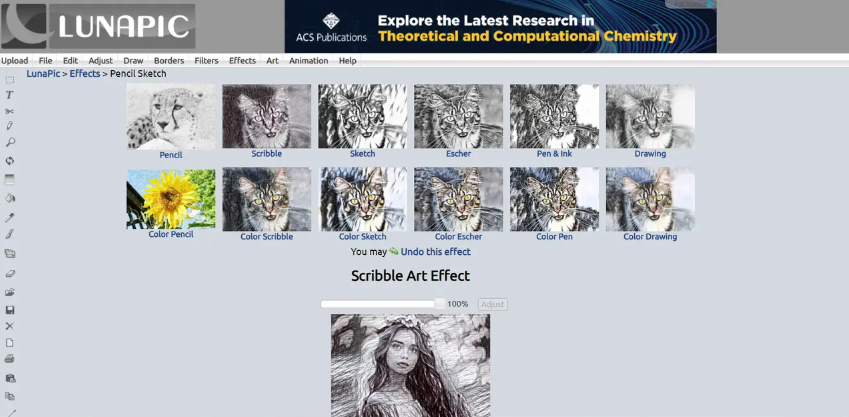
Task: Open the Effects menu
Action: coord(242,61)
